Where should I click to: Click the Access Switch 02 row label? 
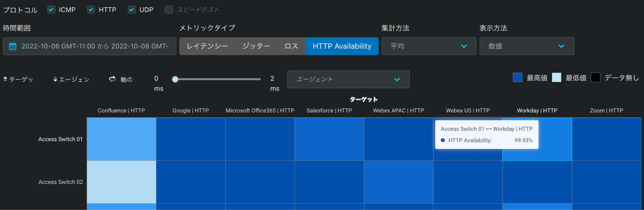coord(61,182)
